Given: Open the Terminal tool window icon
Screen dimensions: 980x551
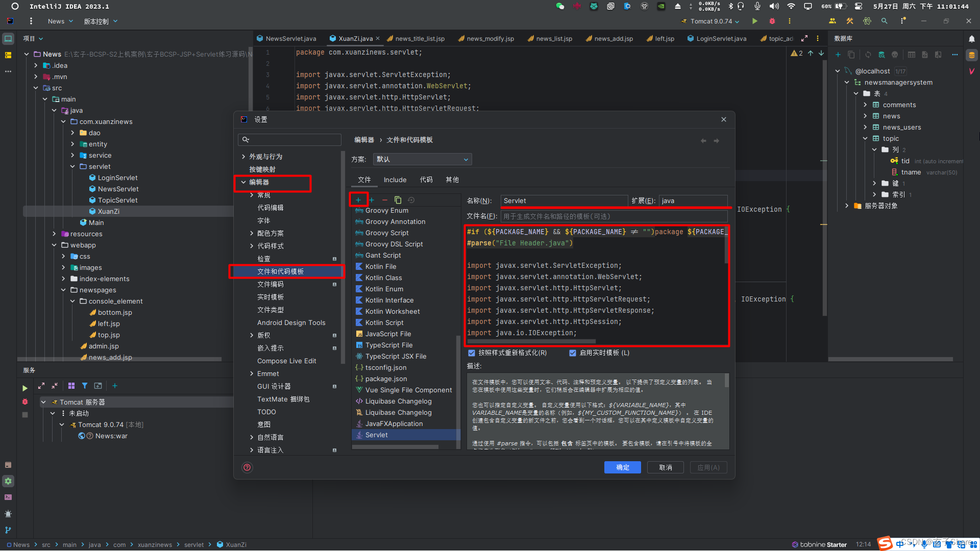Looking at the screenshot, I should pos(8,497).
